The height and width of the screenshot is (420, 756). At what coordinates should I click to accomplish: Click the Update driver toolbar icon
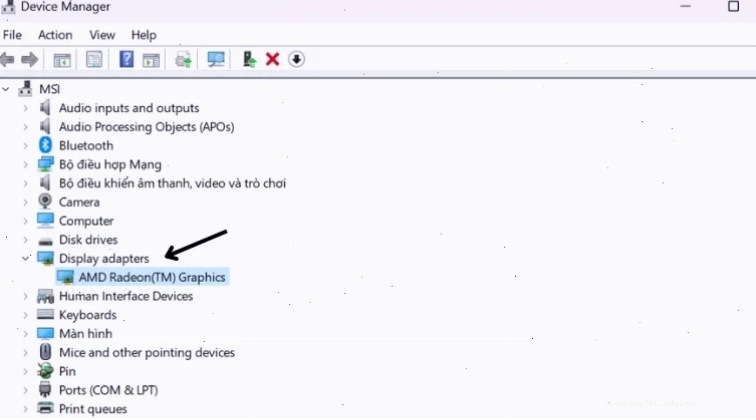click(x=249, y=59)
